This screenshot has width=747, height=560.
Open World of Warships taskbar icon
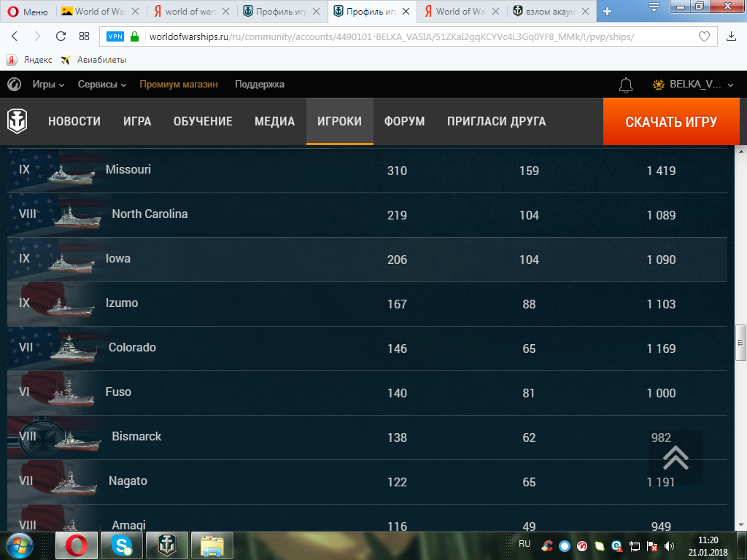(x=167, y=545)
